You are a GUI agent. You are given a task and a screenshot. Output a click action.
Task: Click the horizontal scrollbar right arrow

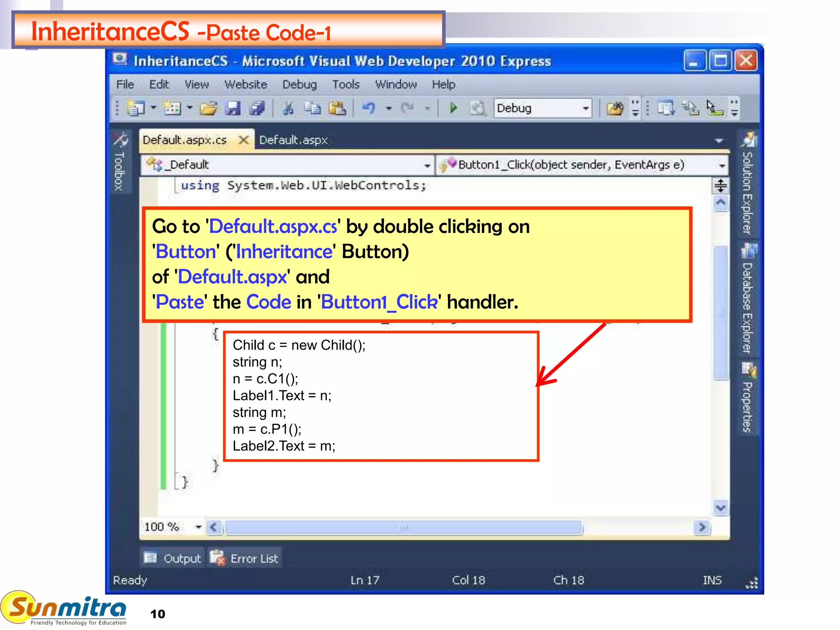click(702, 527)
